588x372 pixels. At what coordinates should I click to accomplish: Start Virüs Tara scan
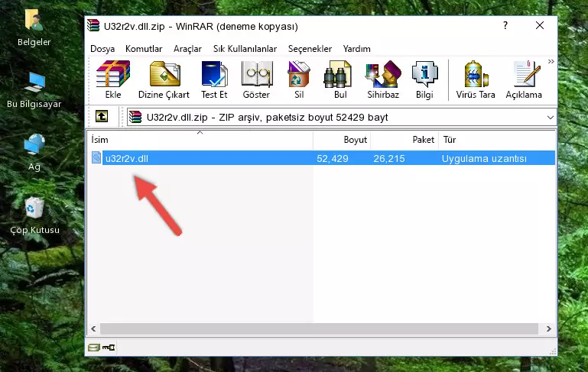click(x=476, y=79)
